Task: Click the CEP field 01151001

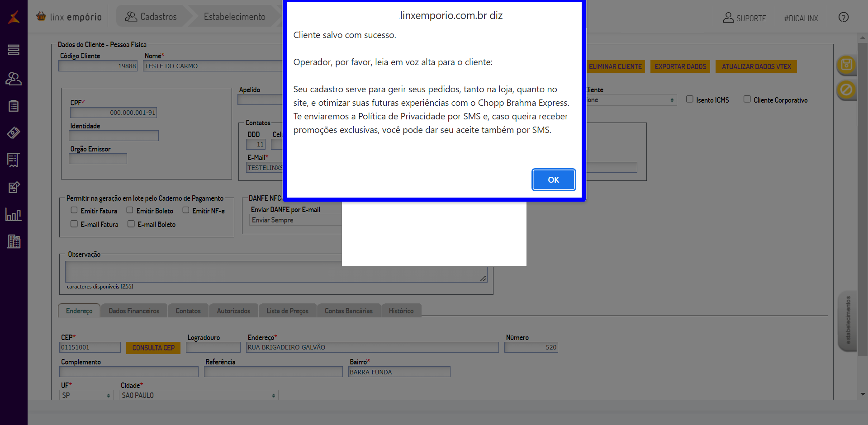Action: (x=90, y=347)
